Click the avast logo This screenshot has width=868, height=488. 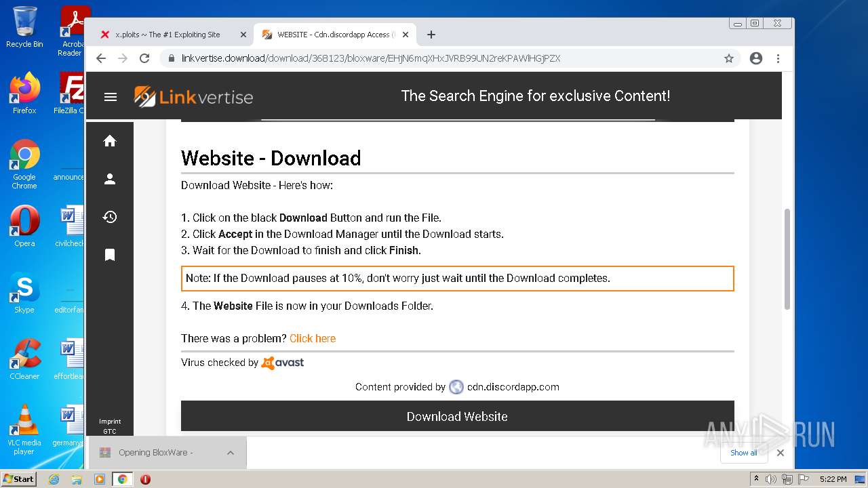pos(283,363)
